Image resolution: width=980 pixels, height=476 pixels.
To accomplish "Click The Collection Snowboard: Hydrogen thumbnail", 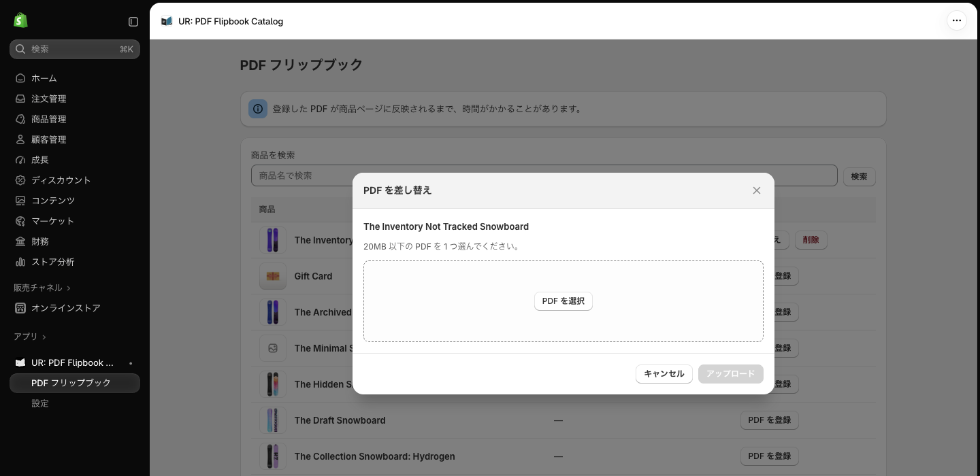I will (x=273, y=456).
